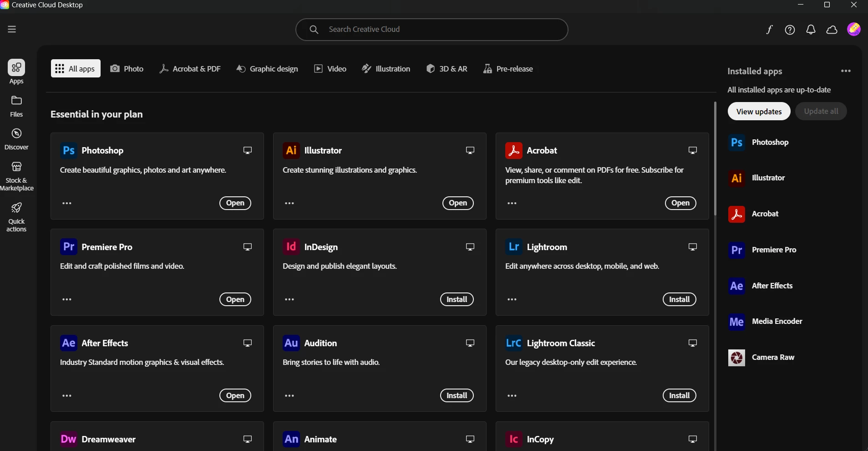Click the Photoshop card Ps icon

69,150
